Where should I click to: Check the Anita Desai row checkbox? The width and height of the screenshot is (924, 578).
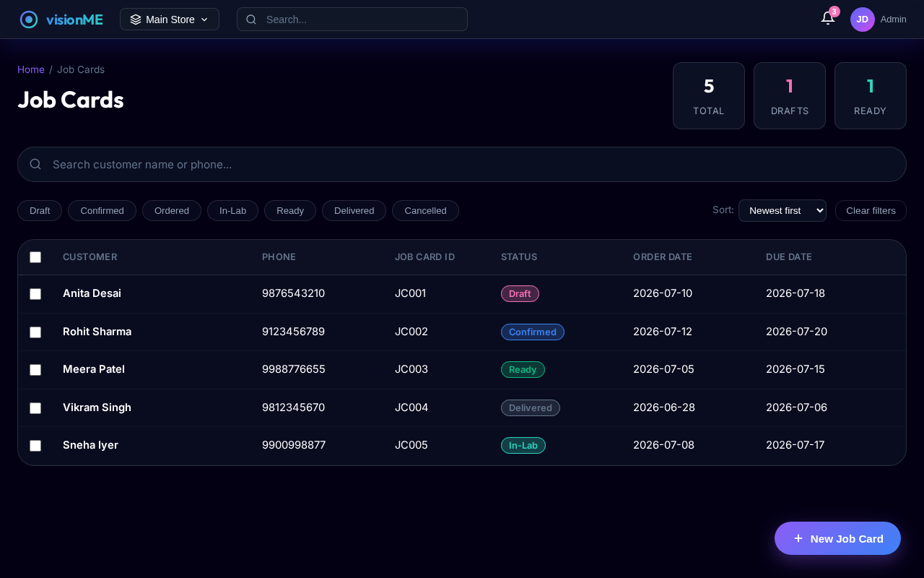click(35, 294)
